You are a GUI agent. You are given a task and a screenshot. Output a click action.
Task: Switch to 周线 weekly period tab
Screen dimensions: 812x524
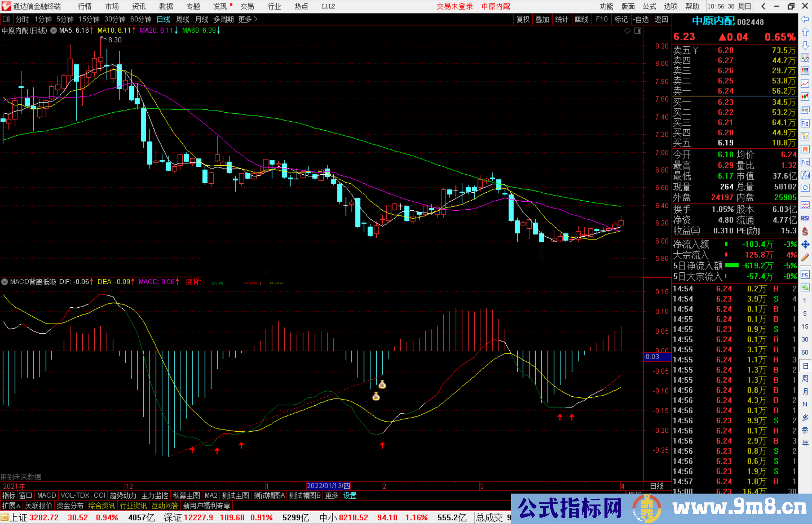183,19
